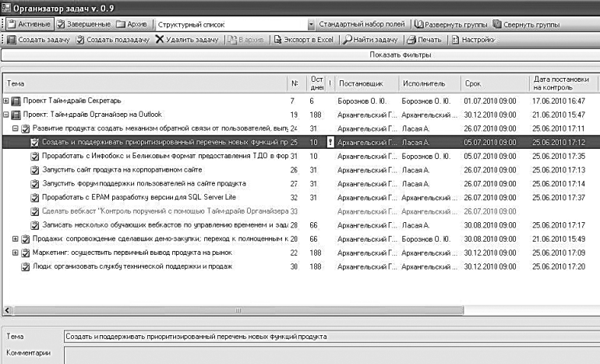This screenshot has width=600, height=364.
Task: Select Стандартный набор полей option
Action: [362, 24]
